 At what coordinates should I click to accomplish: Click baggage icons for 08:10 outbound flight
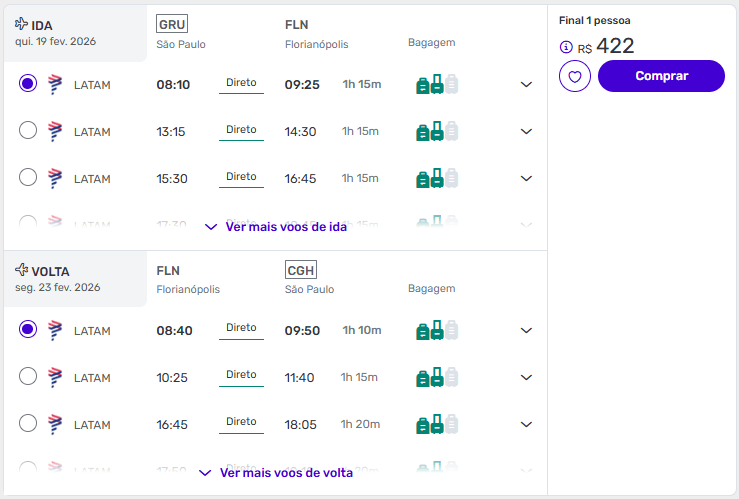tap(436, 84)
